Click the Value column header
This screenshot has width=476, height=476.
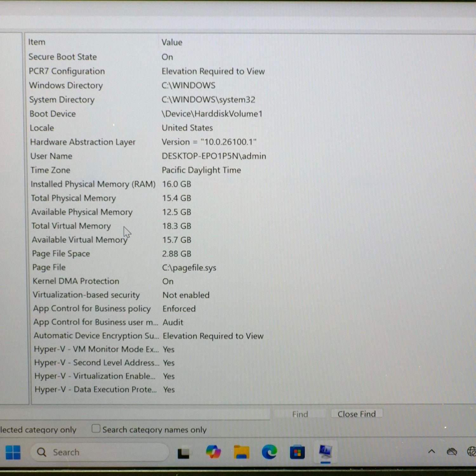tap(172, 43)
